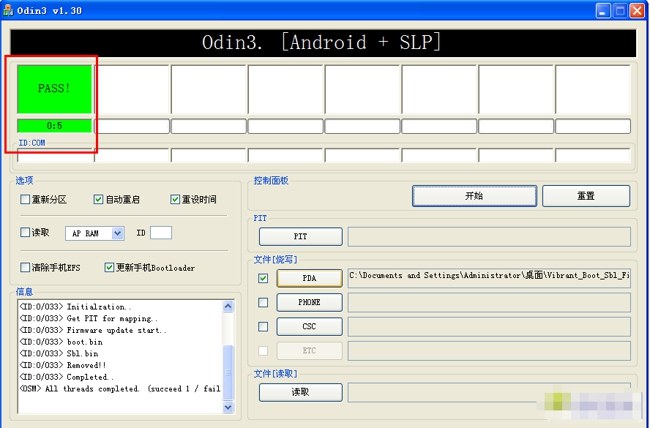This screenshot has height=428, width=650.
Task: Click the message log scrollbar thumb
Action: coord(228,372)
